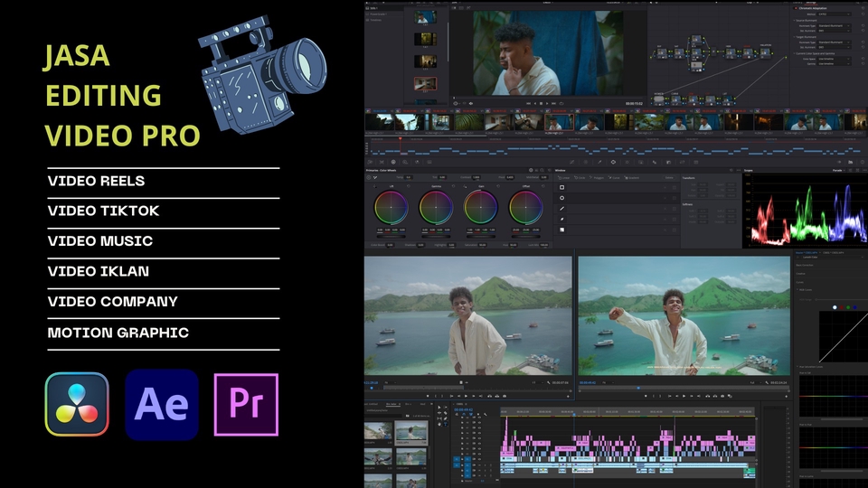Select the Curve pen window icon

click(562, 219)
